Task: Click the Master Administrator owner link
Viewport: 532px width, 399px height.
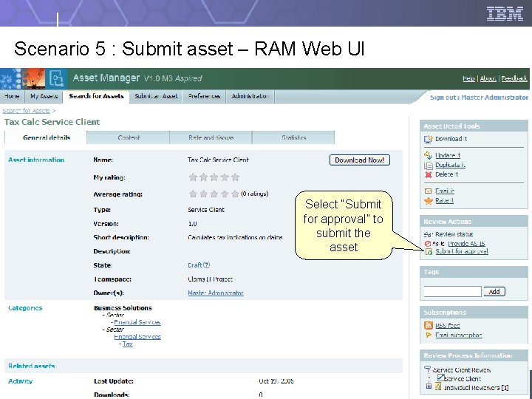Action: [216, 293]
